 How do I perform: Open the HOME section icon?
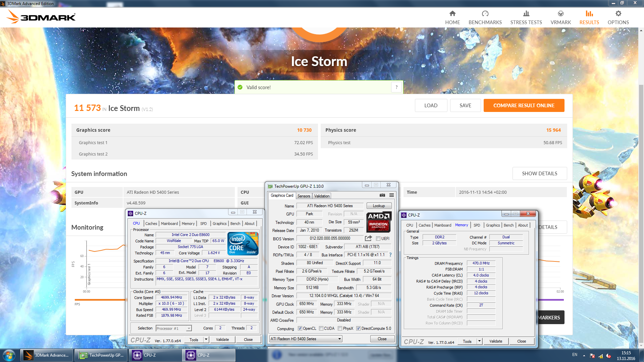point(452,14)
